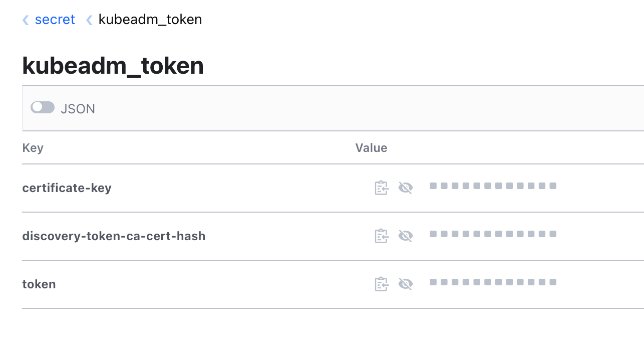Unhide the token value with the eye icon
The height and width of the screenshot is (350, 644).
pos(406,284)
